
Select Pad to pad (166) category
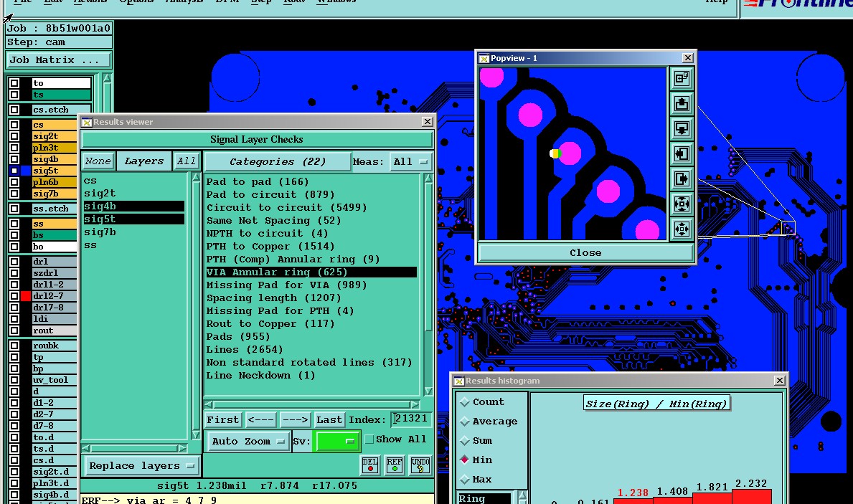[258, 181]
